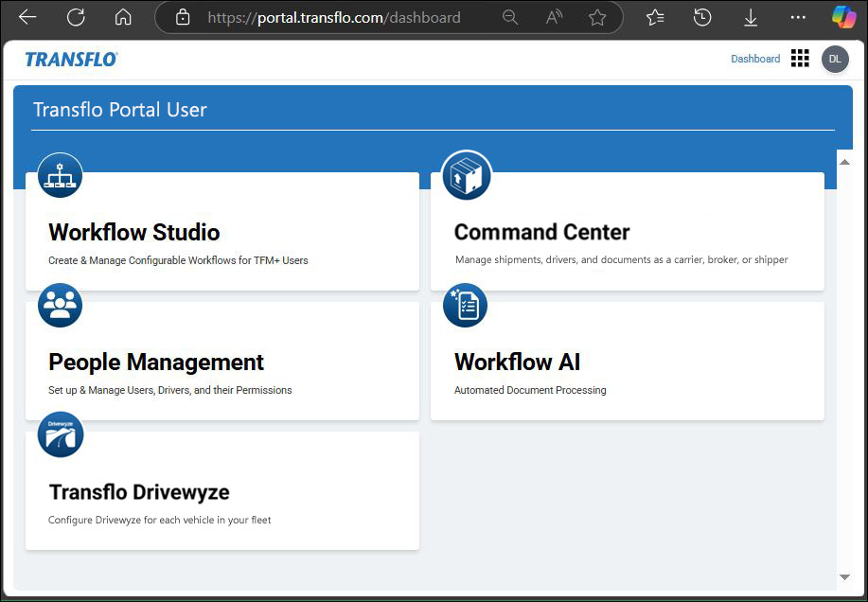Screen dimensions: 868x602
Task: Open browser History clock icon
Action: 702,18
